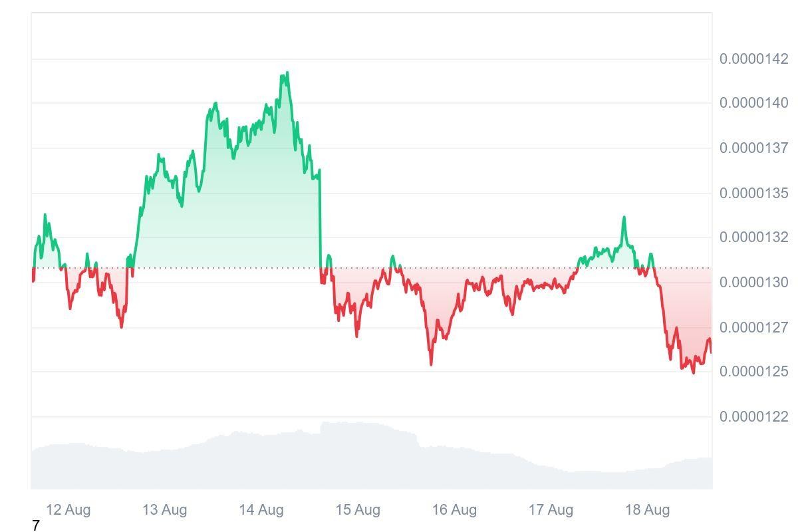Click the highest green peak of the chart

287,73
